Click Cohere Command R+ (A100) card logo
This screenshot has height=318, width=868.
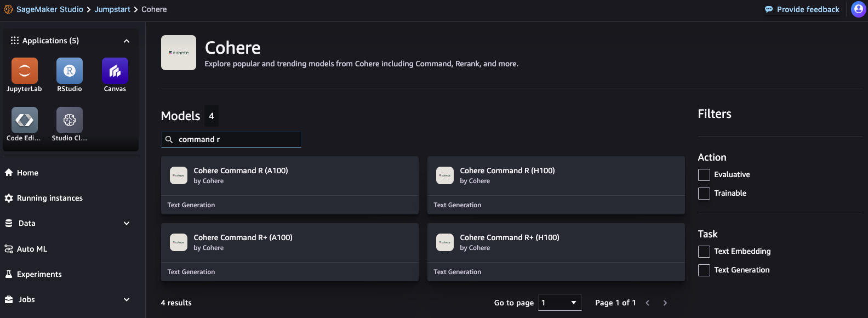(179, 242)
